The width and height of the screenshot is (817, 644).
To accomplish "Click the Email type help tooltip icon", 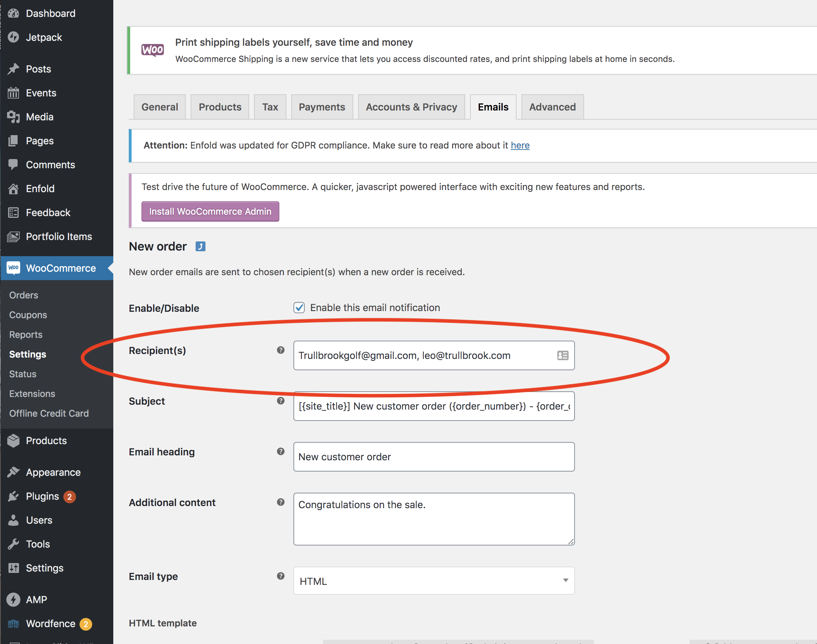I will [x=280, y=576].
